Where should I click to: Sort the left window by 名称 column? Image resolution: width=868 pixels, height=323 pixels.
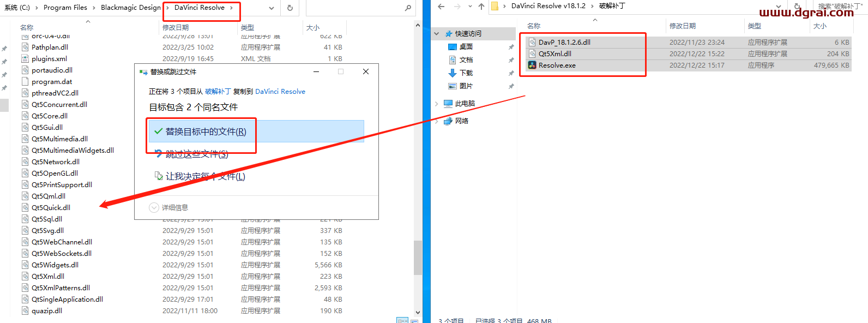point(87,27)
